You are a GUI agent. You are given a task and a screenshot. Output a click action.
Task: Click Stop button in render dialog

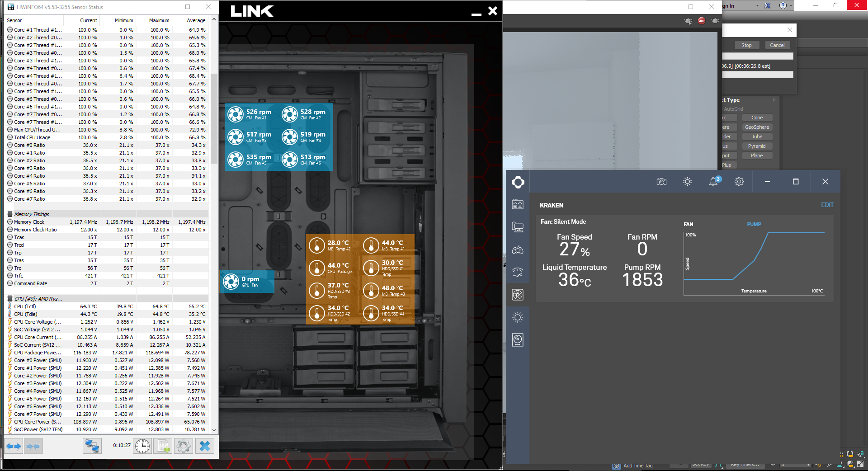[x=746, y=45]
